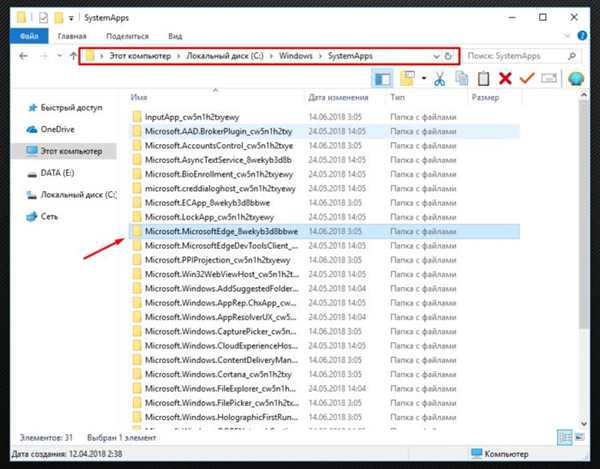The height and width of the screenshot is (469, 600).
Task: Click the globe shell icon in toolbar
Action: pyautogui.click(x=576, y=78)
